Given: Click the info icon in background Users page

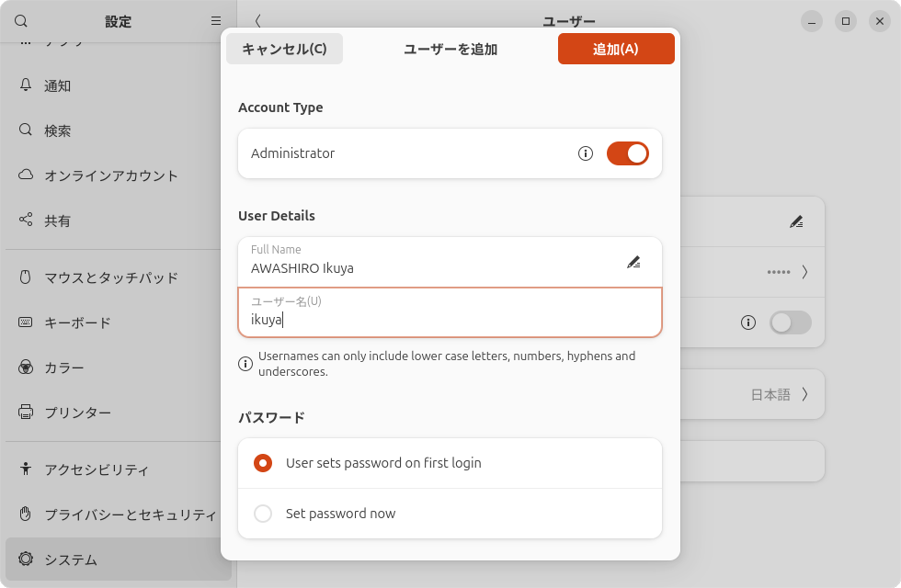Looking at the screenshot, I should click(748, 322).
